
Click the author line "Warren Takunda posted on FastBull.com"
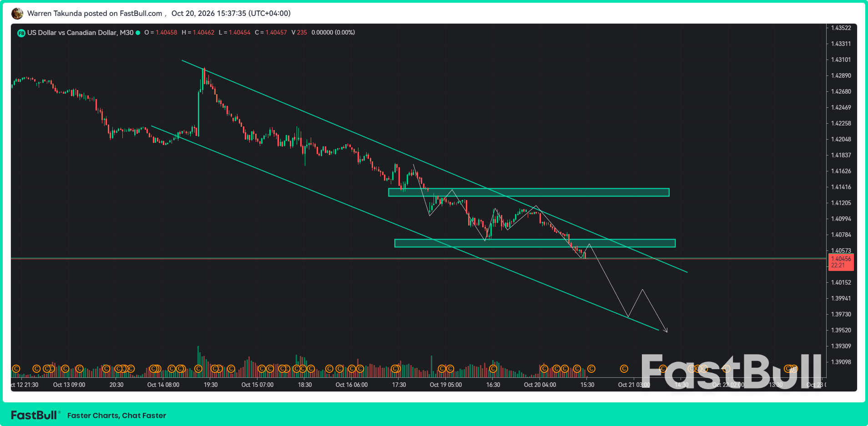tap(95, 14)
